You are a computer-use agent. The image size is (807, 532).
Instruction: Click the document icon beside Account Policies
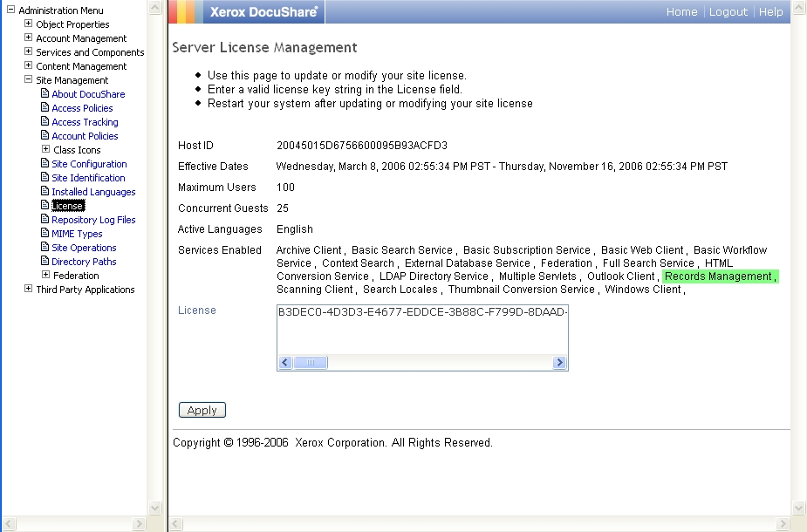(x=44, y=135)
